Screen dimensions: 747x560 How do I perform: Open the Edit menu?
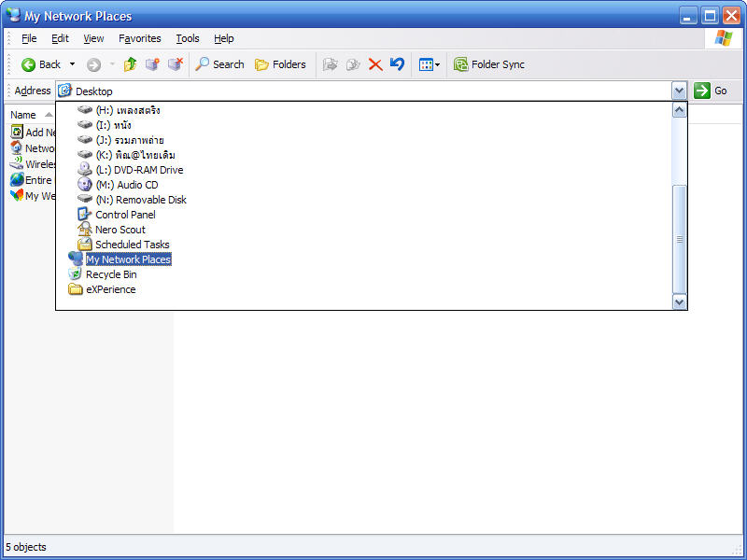[60, 38]
